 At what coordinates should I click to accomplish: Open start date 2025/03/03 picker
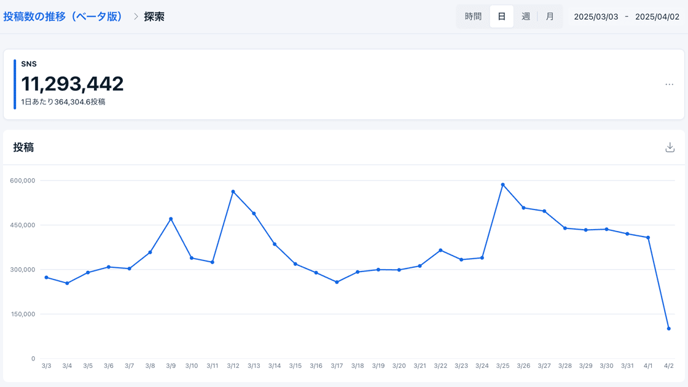[596, 17]
